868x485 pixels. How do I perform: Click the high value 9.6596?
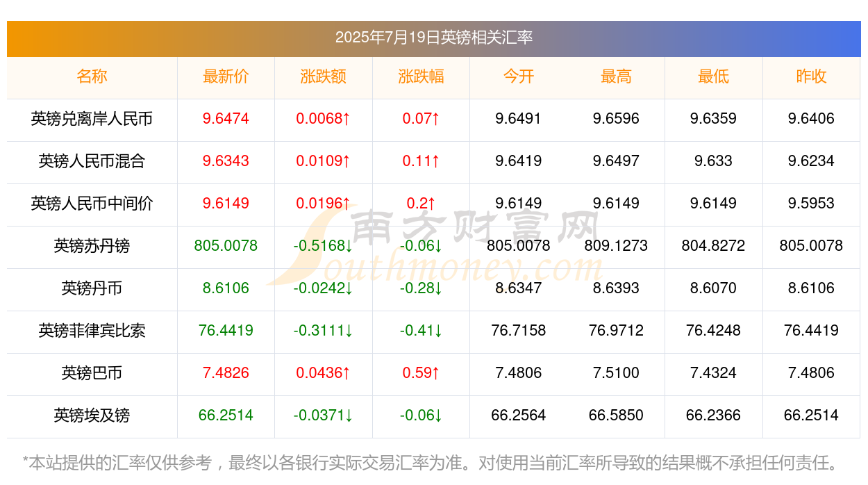(616, 119)
